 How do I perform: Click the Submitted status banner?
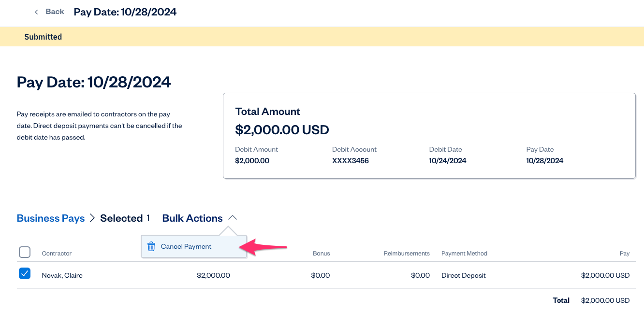coord(43,37)
